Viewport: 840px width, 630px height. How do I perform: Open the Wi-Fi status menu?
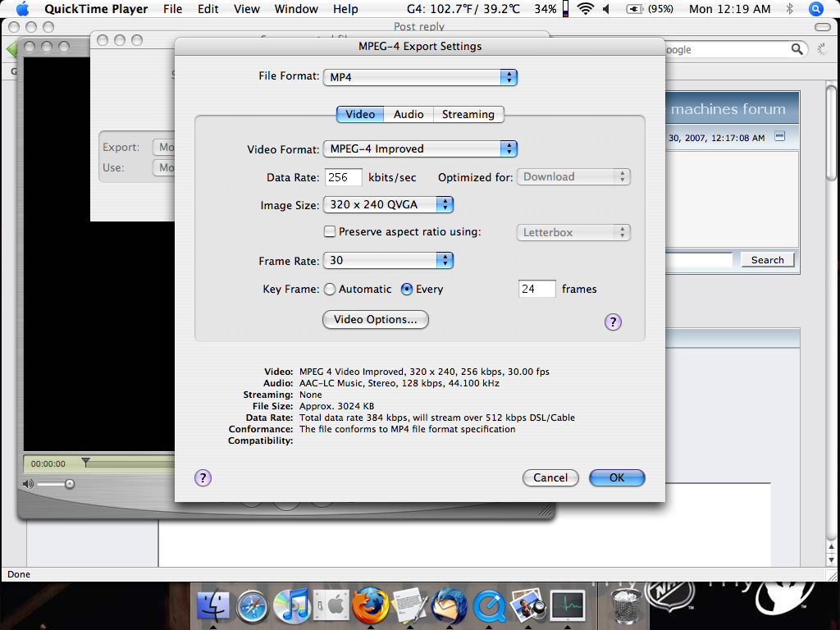[586, 8]
